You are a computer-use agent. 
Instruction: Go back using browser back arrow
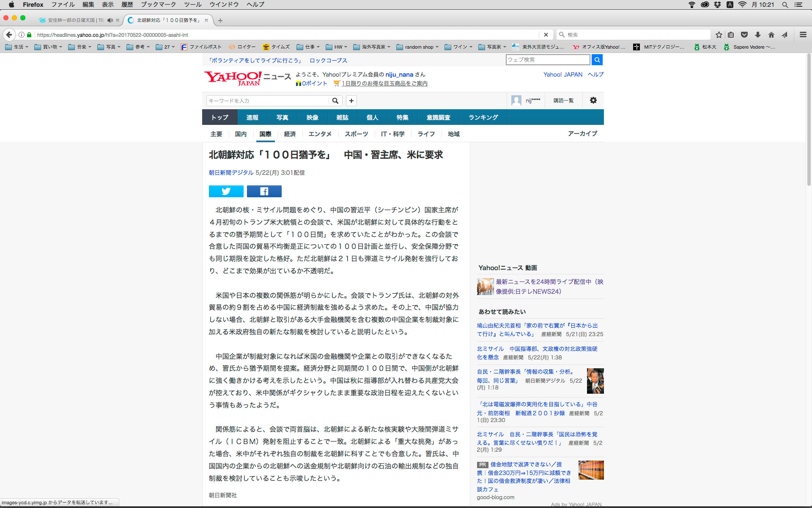pyautogui.click(x=9, y=35)
